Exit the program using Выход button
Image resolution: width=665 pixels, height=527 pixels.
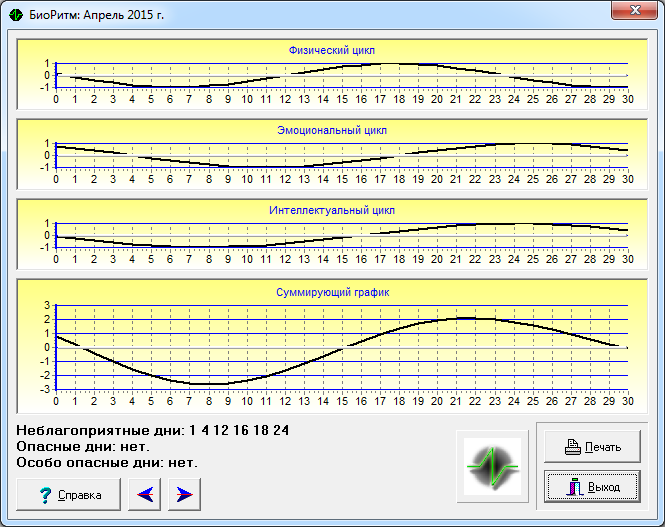coord(592,487)
